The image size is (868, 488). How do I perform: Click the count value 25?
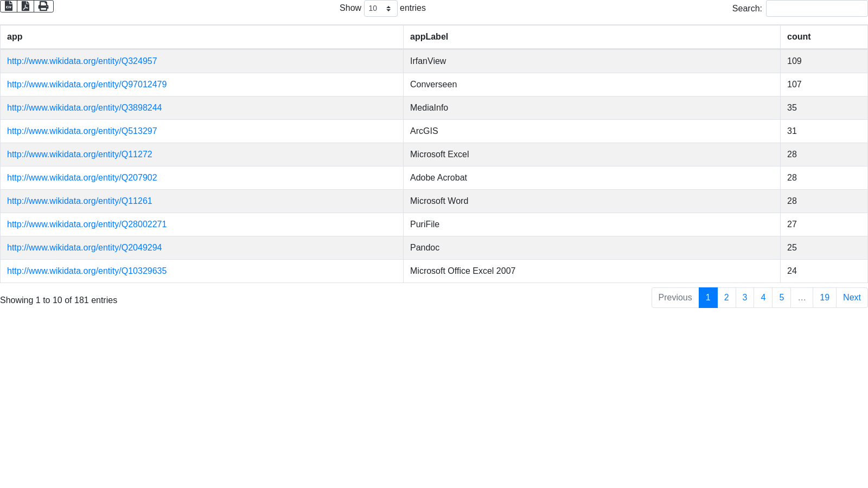coord(792,248)
